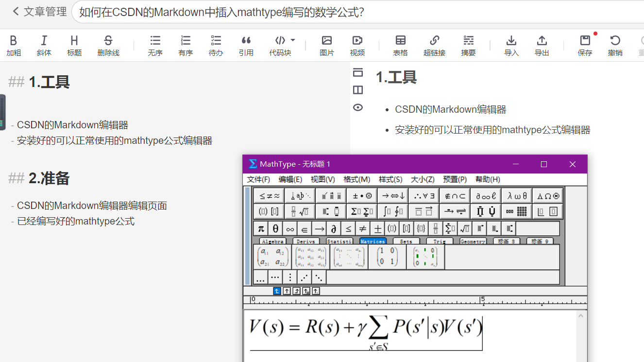Insert table (表格)
This screenshot has width=644, height=362.
(401, 46)
